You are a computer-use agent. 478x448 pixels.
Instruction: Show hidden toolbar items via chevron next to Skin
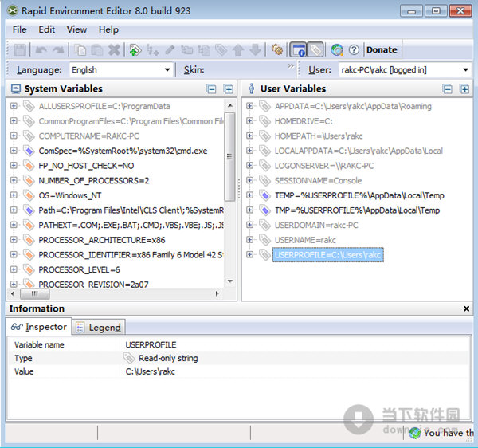point(291,66)
